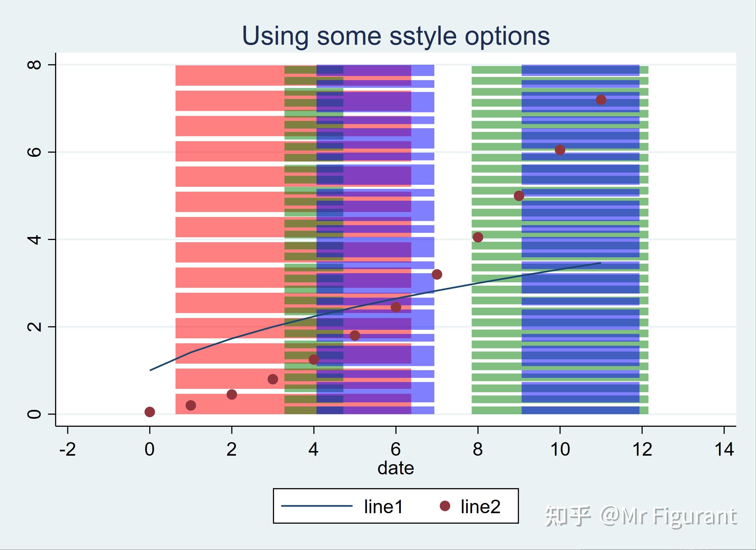The width and height of the screenshot is (756, 550).
Task: Select the 'line2' legend label text
Action: click(x=480, y=507)
